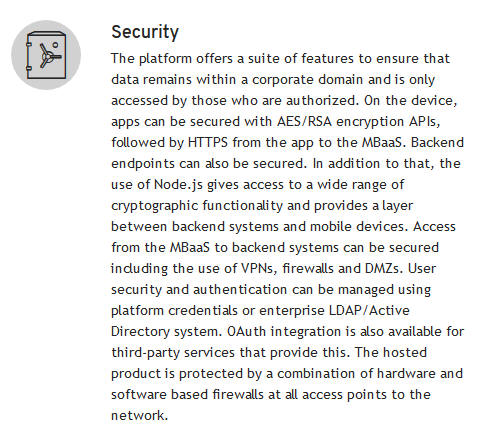Click the upper hinge of the safe icon
The image size is (484, 441).
(x=29, y=44)
